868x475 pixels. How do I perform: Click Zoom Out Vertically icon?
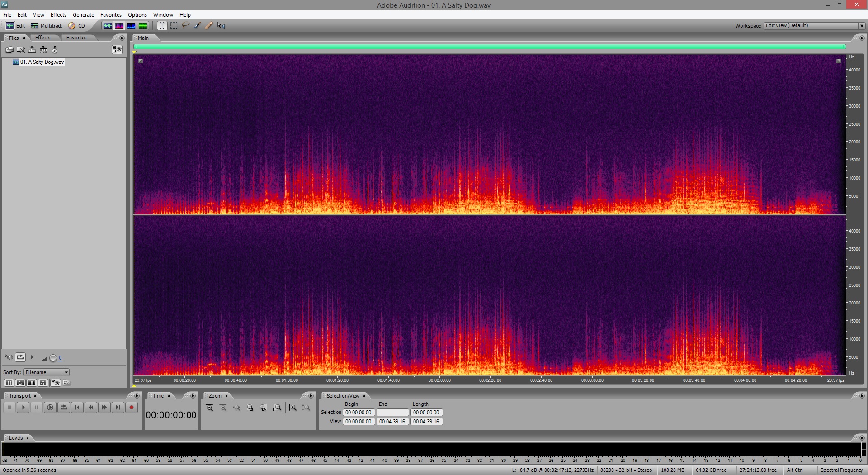pyautogui.click(x=306, y=408)
